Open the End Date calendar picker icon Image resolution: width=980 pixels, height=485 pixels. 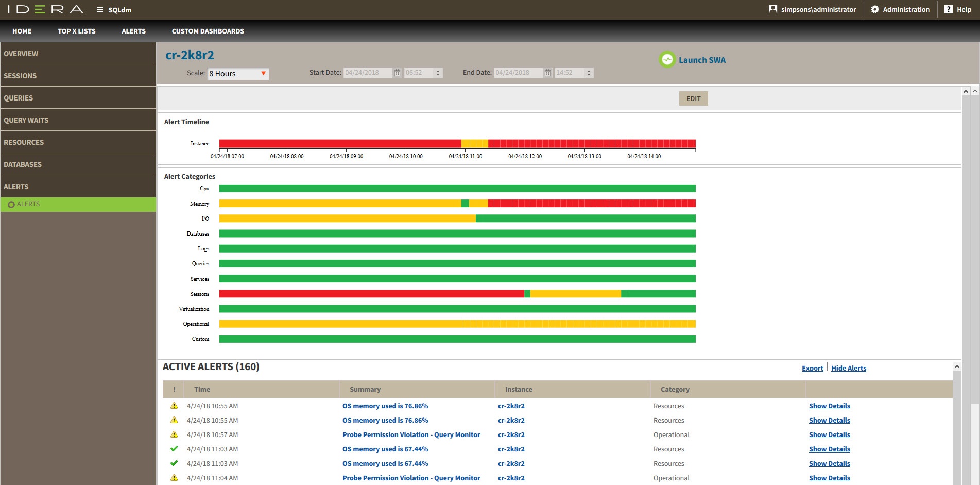pyautogui.click(x=547, y=73)
